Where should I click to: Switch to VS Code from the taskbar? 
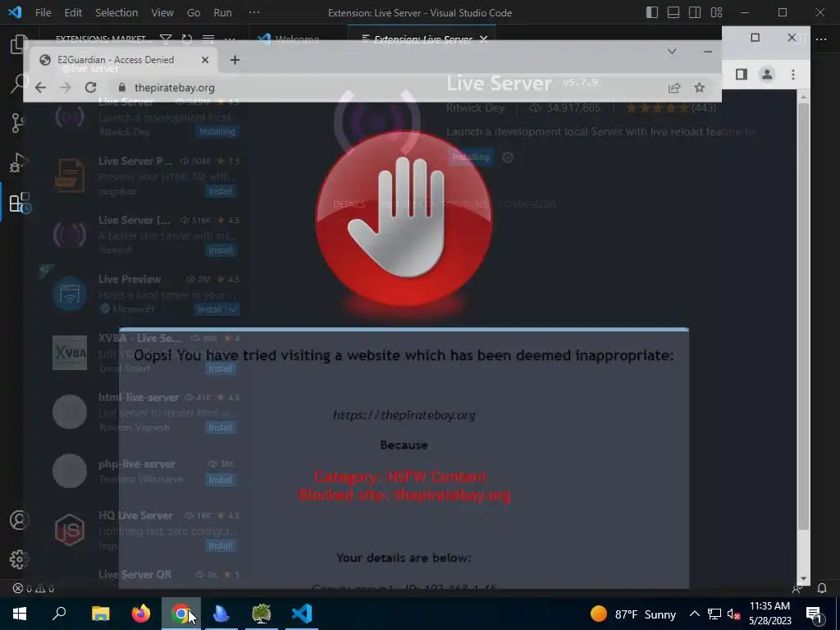click(302, 614)
